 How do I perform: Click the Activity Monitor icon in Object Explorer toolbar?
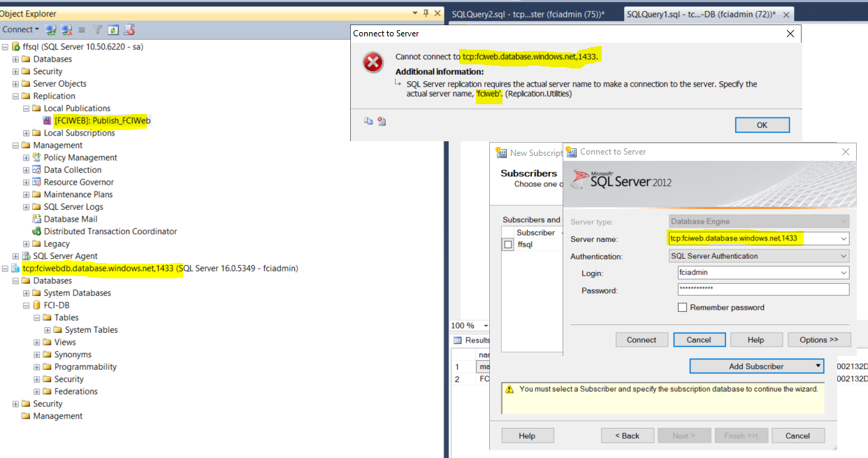(x=129, y=29)
